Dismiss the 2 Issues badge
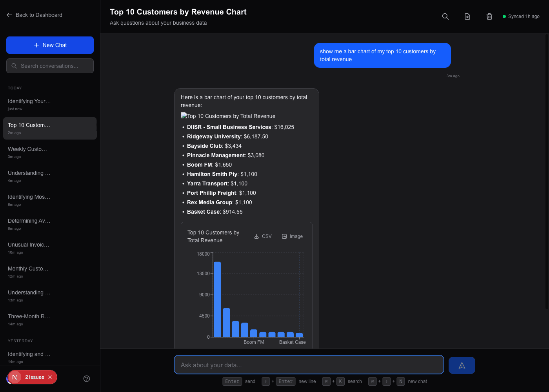Screen dimensions: 549x392 (50, 377)
